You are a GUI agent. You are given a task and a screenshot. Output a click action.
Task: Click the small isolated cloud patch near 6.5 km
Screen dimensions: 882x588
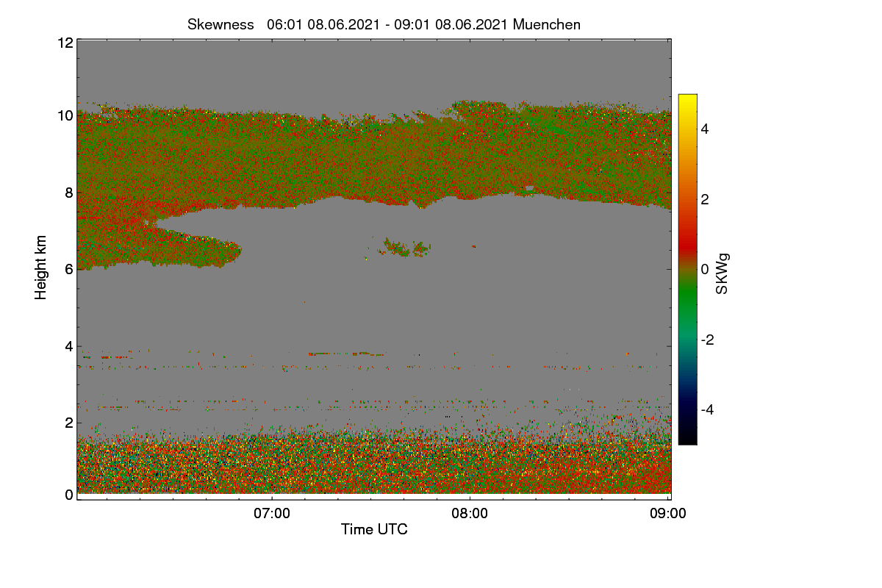click(404, 248)
